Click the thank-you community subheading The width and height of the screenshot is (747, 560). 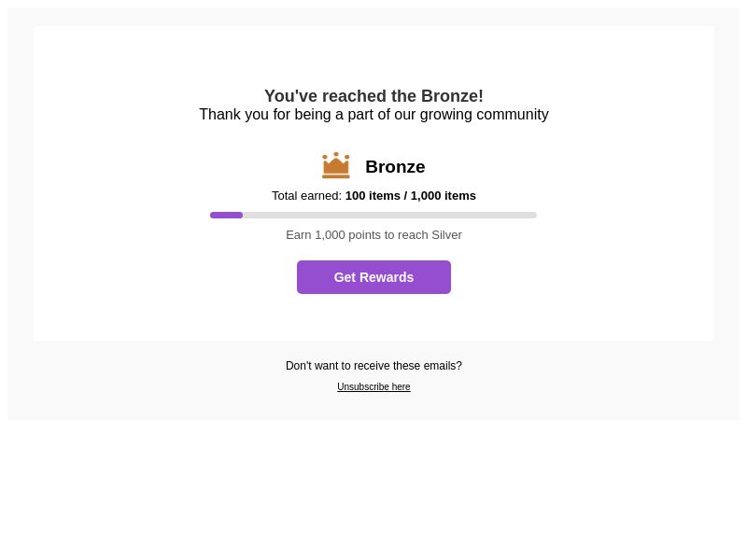[x=373, y=114]
